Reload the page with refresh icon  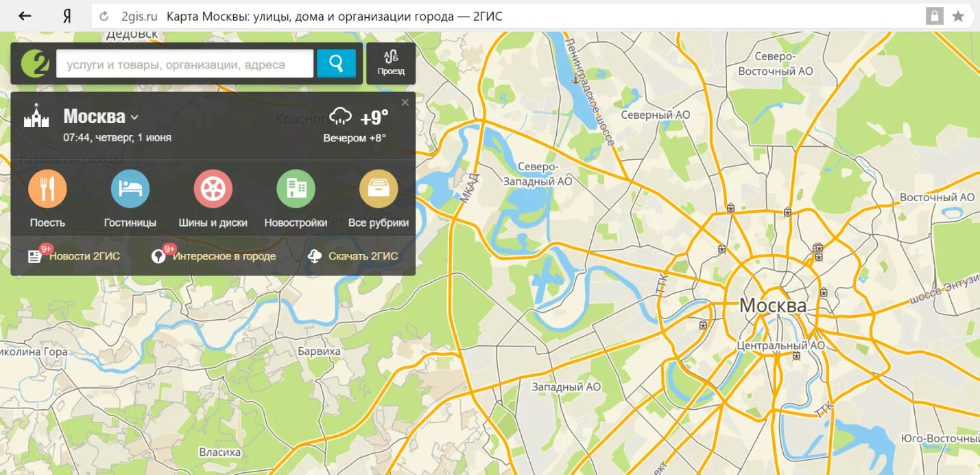(x=104, y=16)
